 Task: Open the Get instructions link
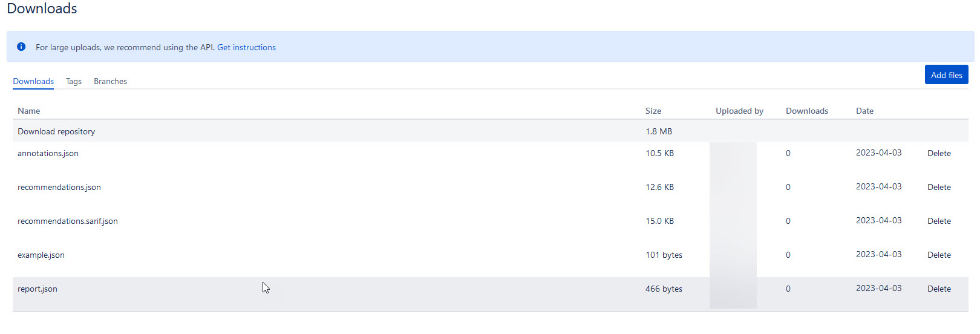coord(246,47)
